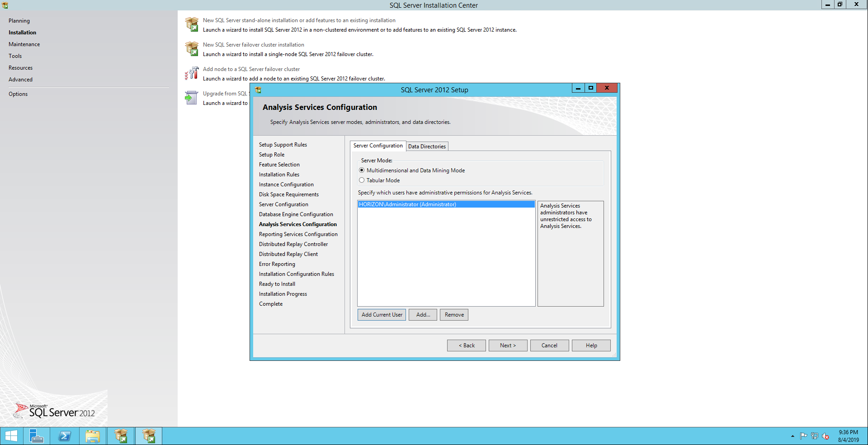Click the add node tools icon
Viewport: 868px width, 445px height.
point(192,73)
